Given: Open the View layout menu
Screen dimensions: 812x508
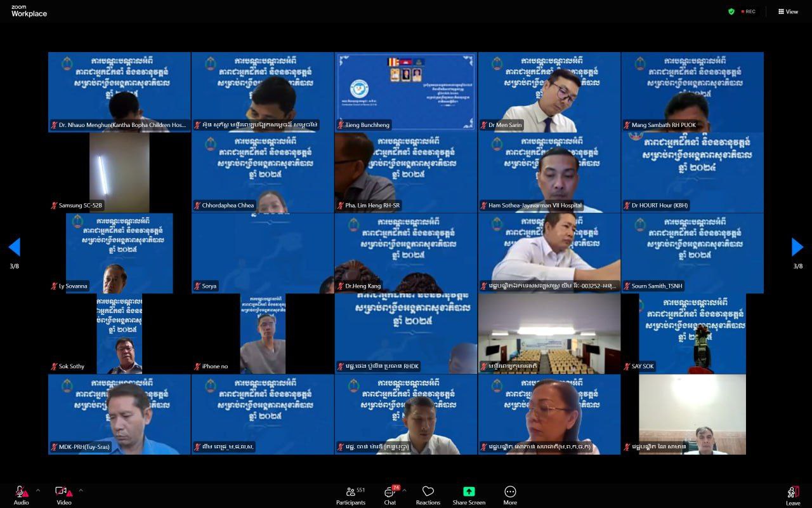Looking at the screenshot, I should click(788, 11).
